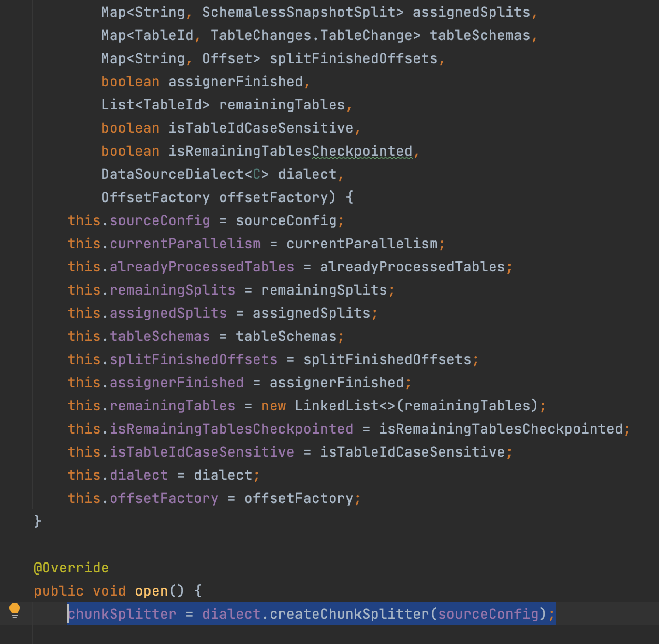This screenshot has width=659, height=644.
Task: Click boolean assignerFinished parameter
Action: [202, 82]
